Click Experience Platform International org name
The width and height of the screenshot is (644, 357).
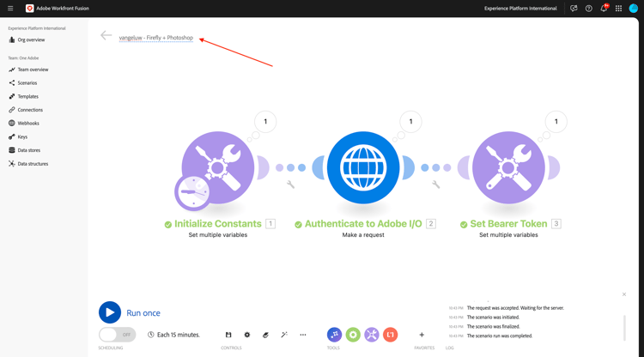[x=520, y=9]
